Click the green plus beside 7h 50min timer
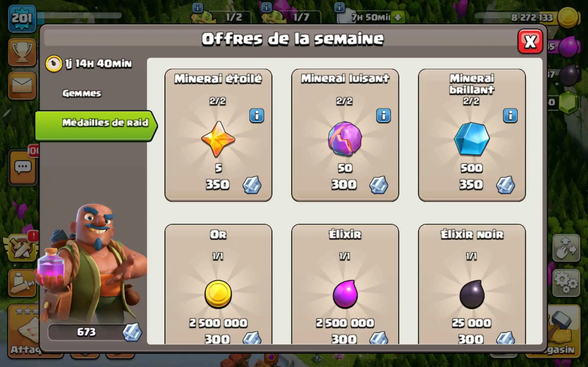 point(398,17)
